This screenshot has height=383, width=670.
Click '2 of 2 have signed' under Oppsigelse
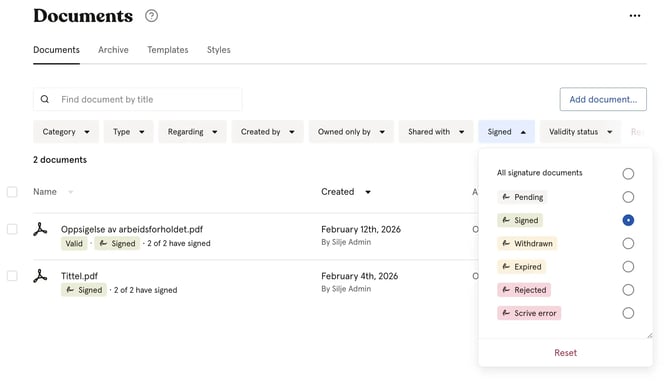(x=179, y=243)
